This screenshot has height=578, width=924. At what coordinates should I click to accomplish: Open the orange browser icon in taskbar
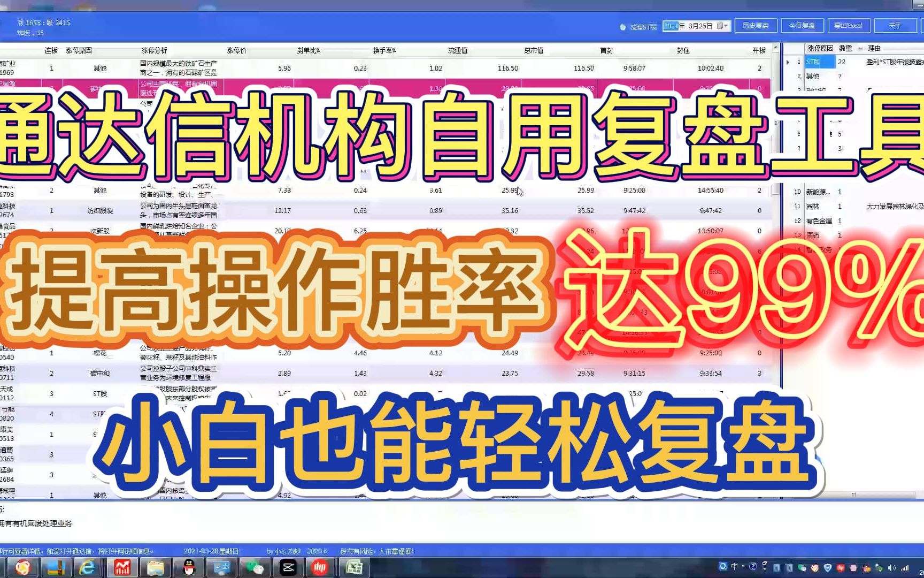pyautogui.click(x=22, y=567)
